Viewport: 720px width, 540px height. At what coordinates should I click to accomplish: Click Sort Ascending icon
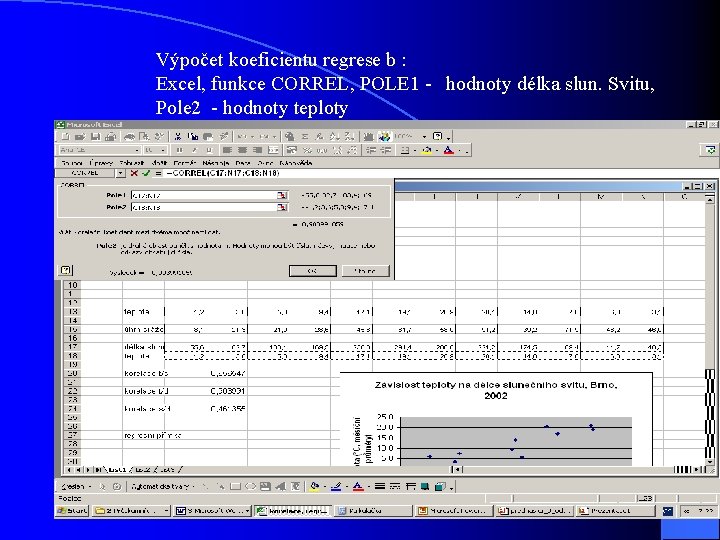pyautogui.click(x=334, y=136)
